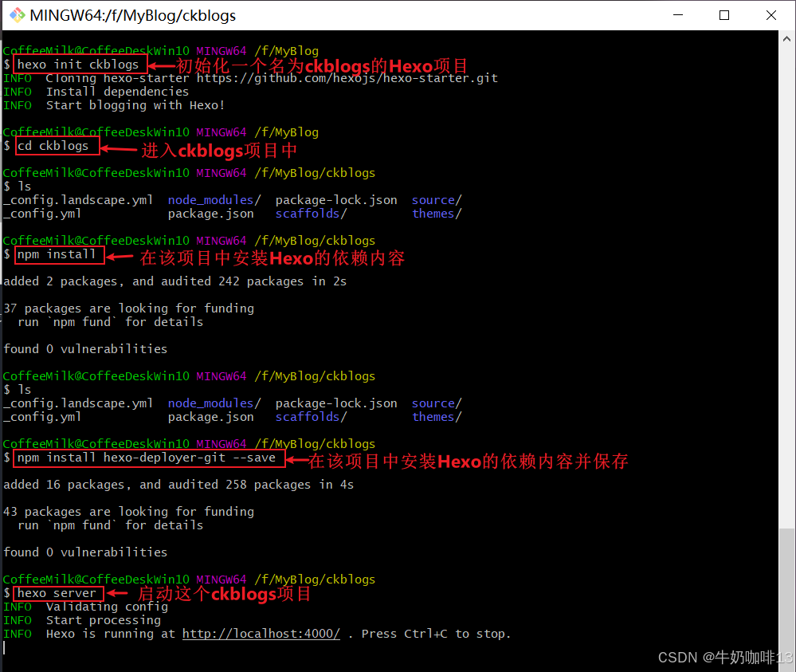Image resolution: width=796 pixels, height=672 pixels.
Task: Close the MINGW64 terminal window
Action: [x=771, y=15]
